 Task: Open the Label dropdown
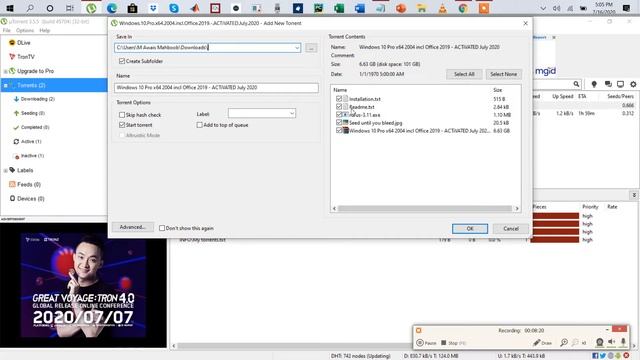point(292,113)
